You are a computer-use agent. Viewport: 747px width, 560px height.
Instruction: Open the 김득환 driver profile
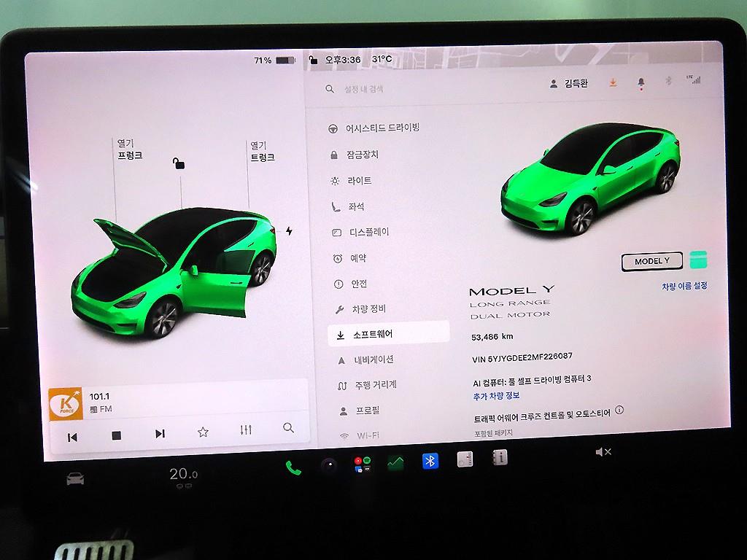tap(569, 84)
